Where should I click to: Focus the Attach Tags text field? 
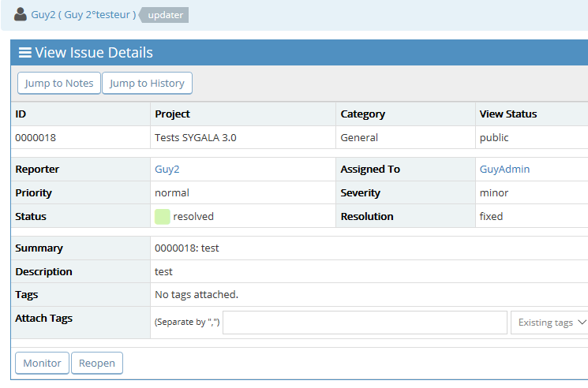click(x=365, y=323)
